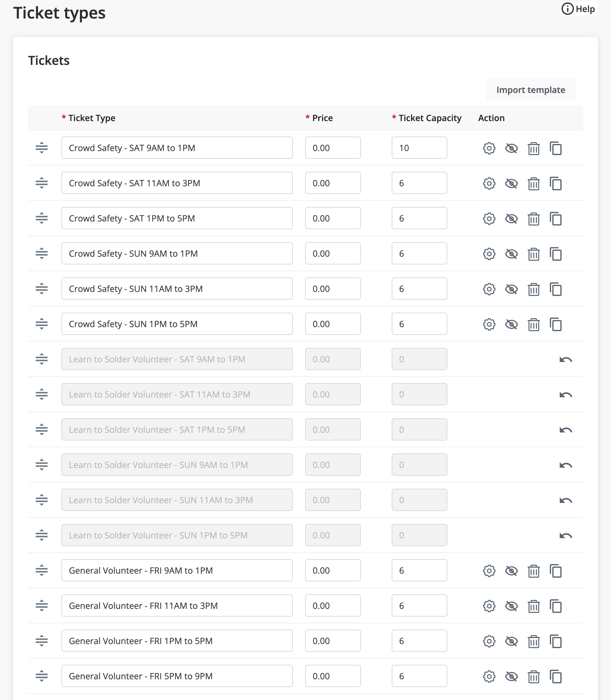
Task: Edit price field for Crowd Safety SAT 11AM ticket
Action: pos(333,183)
